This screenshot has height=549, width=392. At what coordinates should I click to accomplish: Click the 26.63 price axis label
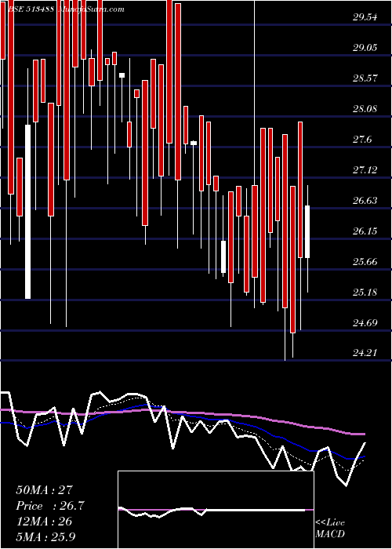click(x=365, y=200)
